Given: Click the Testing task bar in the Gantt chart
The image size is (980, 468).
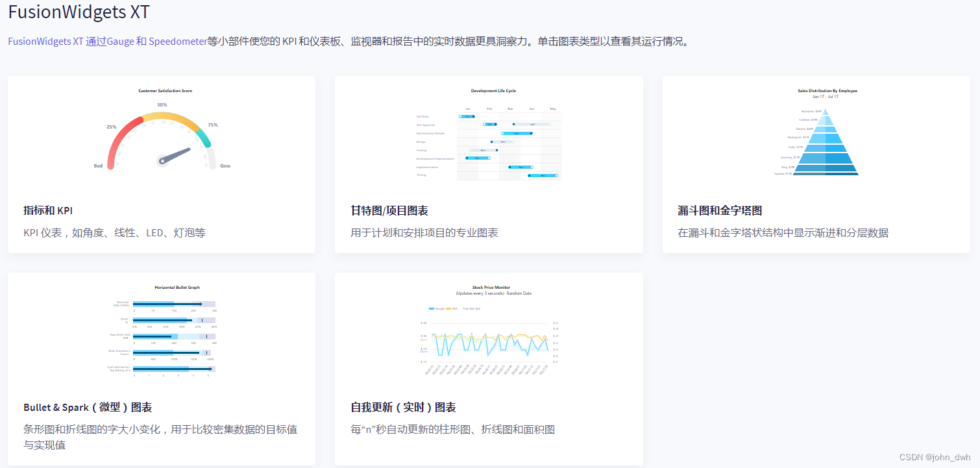Looking at the screenshot, I should [x=543, y=175].
